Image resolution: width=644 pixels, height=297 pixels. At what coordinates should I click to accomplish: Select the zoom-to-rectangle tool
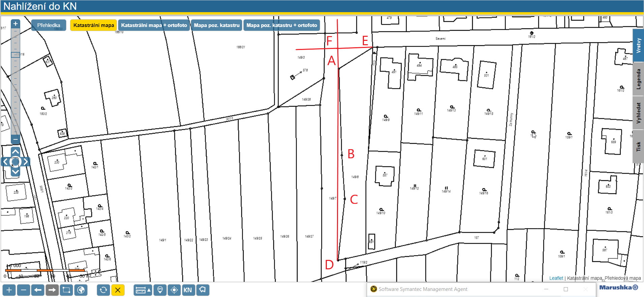[x=66, y=290]
